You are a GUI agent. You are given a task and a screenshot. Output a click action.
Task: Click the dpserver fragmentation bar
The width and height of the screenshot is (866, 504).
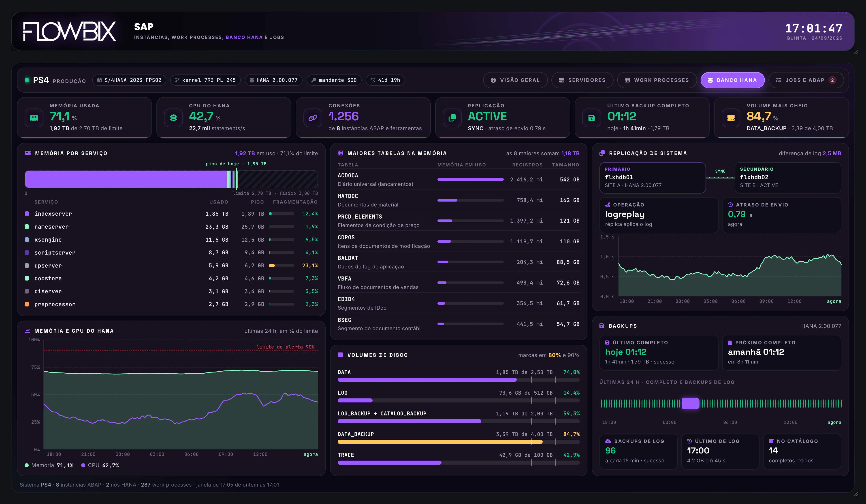tap(282, 266)
